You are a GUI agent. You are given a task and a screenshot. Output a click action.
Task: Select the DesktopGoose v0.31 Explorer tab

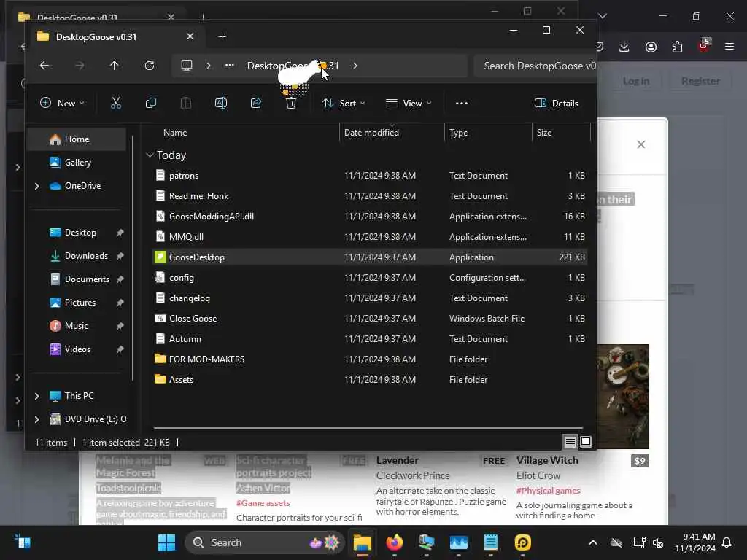(x=116, y=36)
